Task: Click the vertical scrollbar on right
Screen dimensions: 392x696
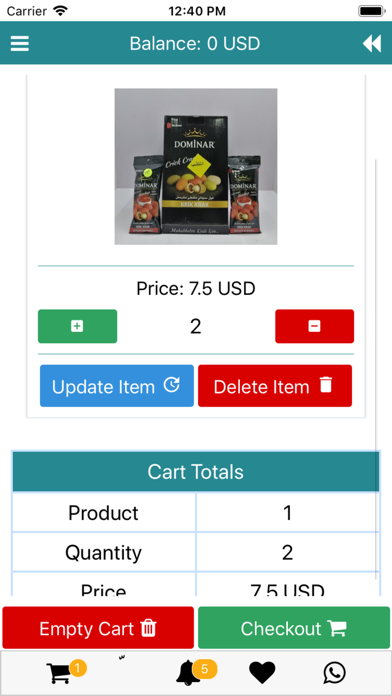Action: tap(376, 368)
